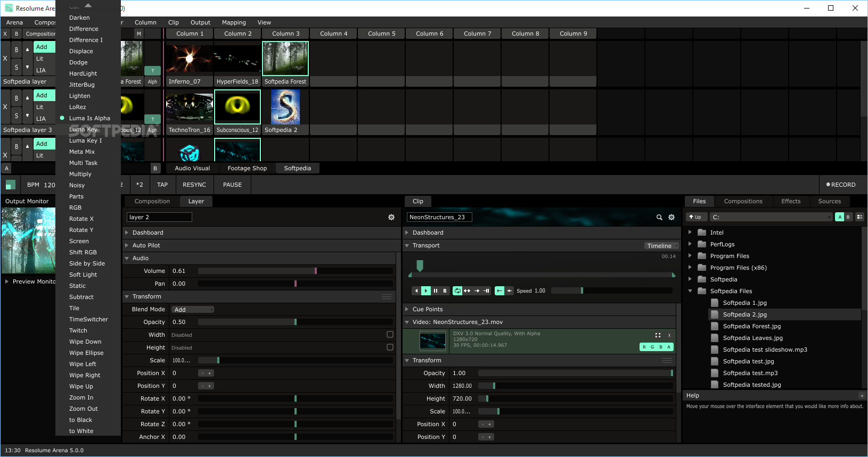The image size is (868, 457).
Task: Remove video clip with small X
Action: click(x=669, y=335)
